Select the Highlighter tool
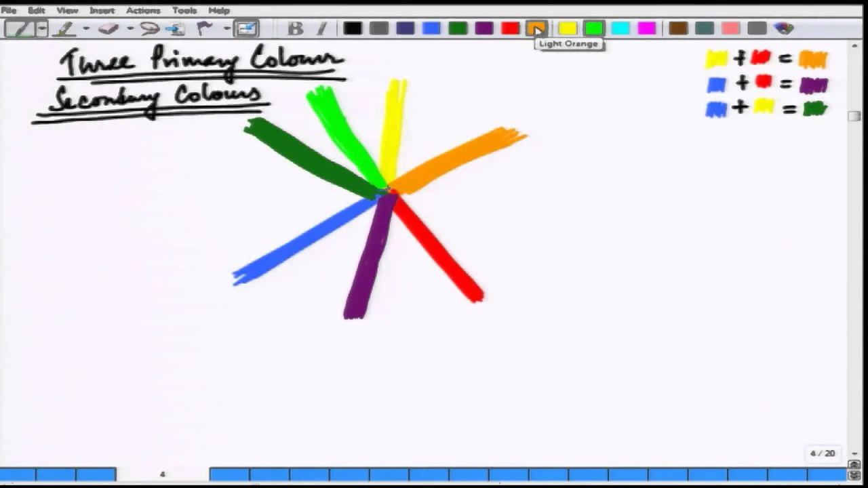 [65, 28]
